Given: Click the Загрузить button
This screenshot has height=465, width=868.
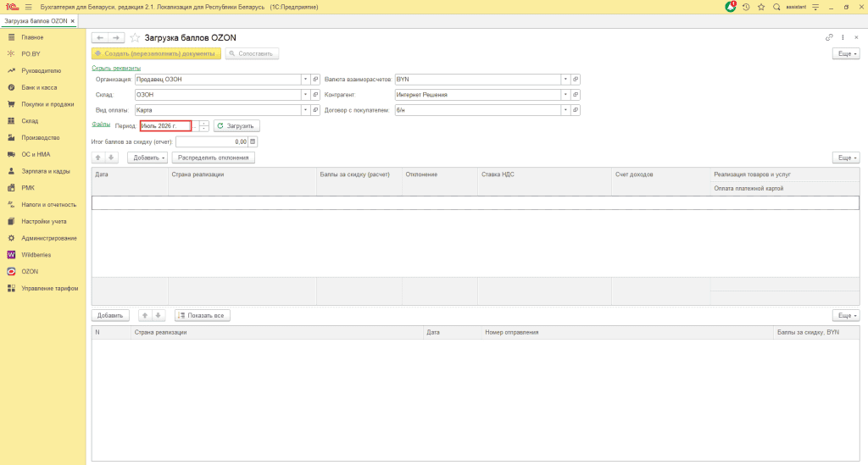Looking at the screenshot, I should point(237,126).
